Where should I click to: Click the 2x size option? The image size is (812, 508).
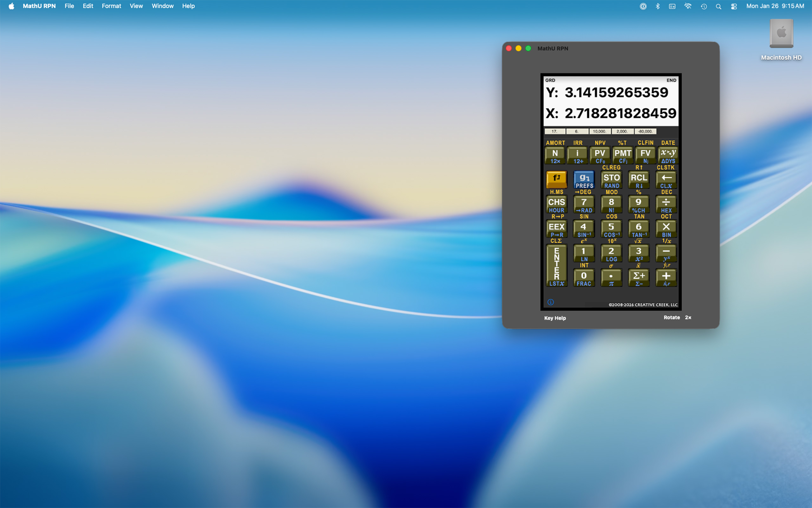click(x=688, y=317)
